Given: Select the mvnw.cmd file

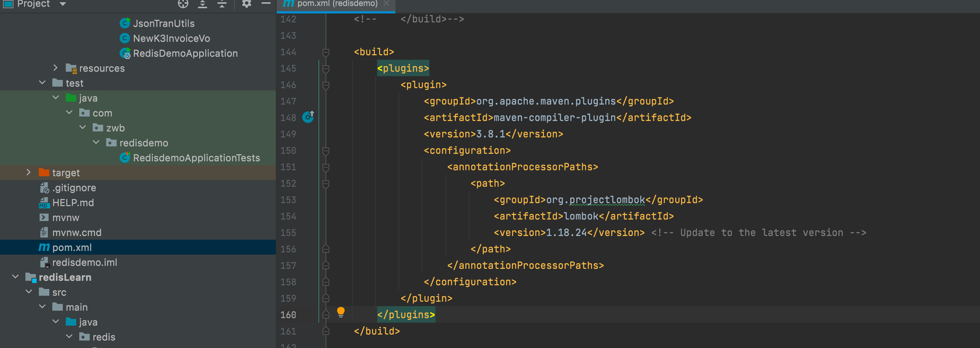Looking at the screenshot, I should coord(77,233).
